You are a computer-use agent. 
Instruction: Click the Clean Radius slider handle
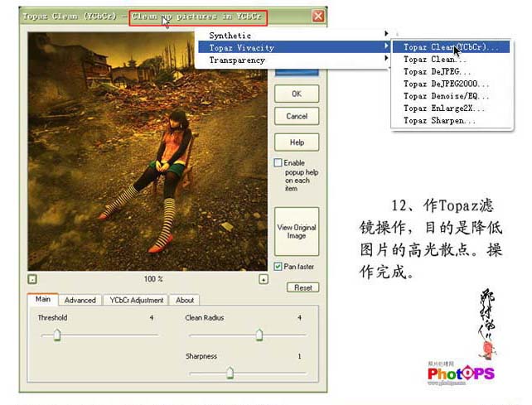pos(259,335)
